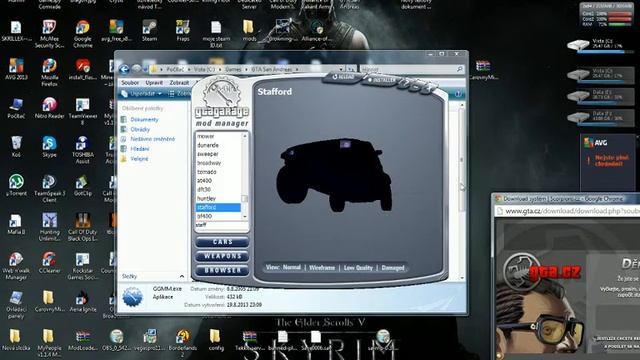The image size is (640, 360).
Task: Launch CCleaner from the desktop
Action: 49,262
